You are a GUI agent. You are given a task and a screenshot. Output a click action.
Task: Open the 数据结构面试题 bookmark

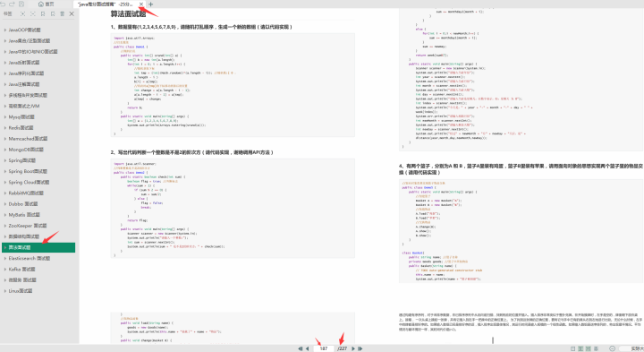[x=24, y=236]
